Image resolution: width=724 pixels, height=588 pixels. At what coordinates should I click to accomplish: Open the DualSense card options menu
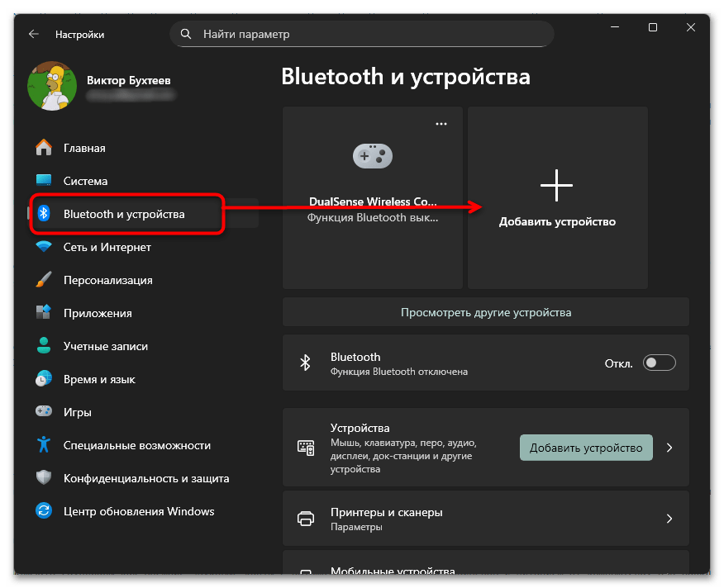[441, 123]
